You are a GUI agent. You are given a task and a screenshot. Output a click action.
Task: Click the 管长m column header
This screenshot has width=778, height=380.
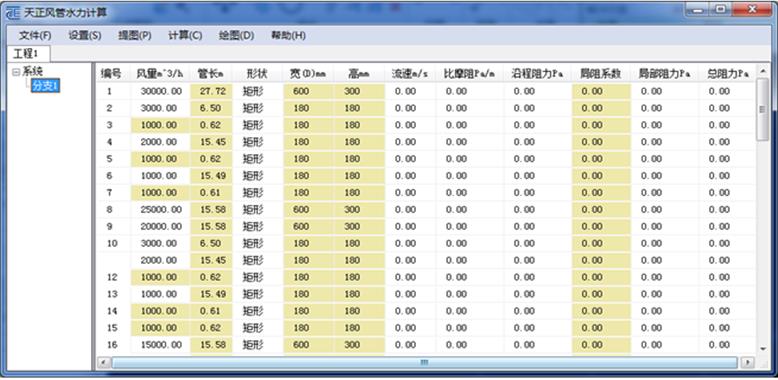point(211,74)
